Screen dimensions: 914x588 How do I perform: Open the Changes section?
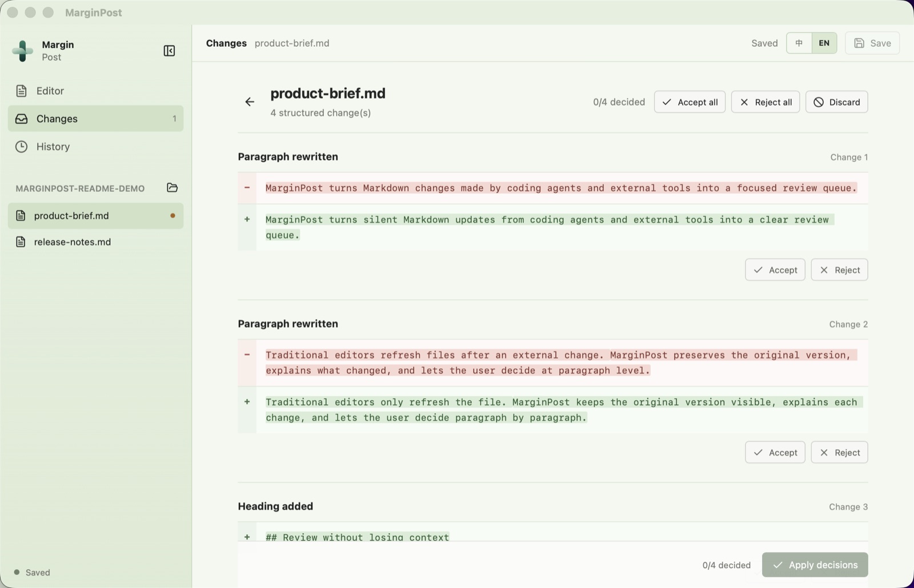(x=95, y=119)
